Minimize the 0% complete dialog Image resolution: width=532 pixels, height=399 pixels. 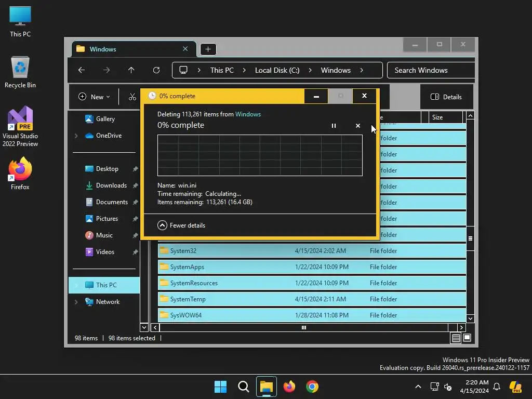pos(316,96)
